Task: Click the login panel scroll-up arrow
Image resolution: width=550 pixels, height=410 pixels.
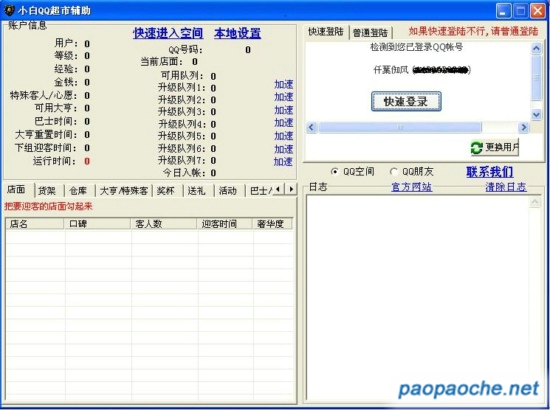Action: click(x=536, y=48)
